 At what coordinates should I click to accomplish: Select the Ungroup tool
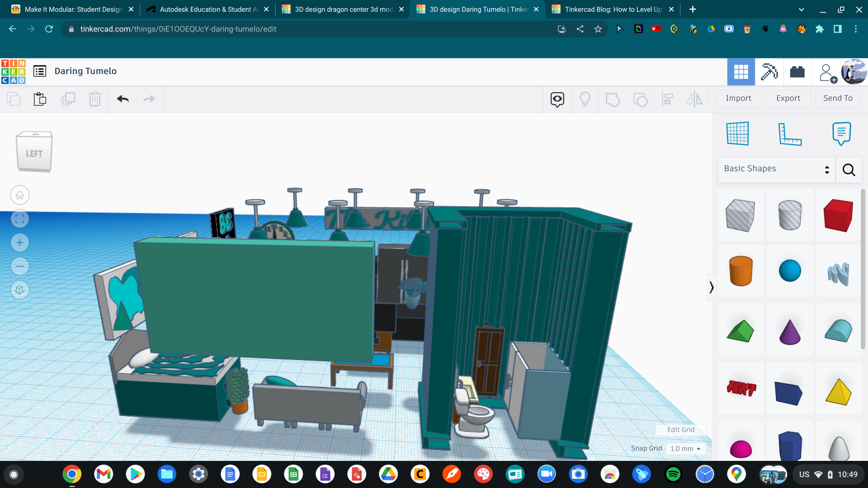coord(640,99)
